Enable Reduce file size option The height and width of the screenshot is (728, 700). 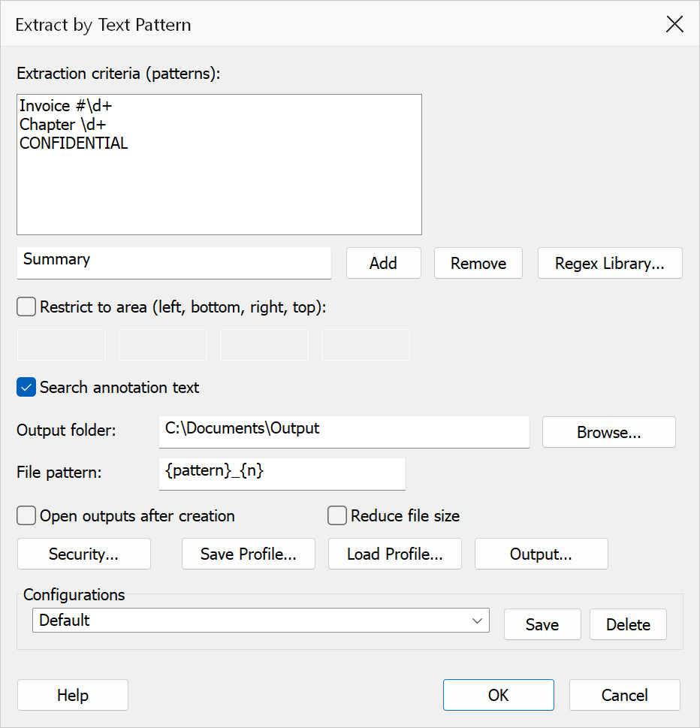pyautogui.click(x=337, y=516)
